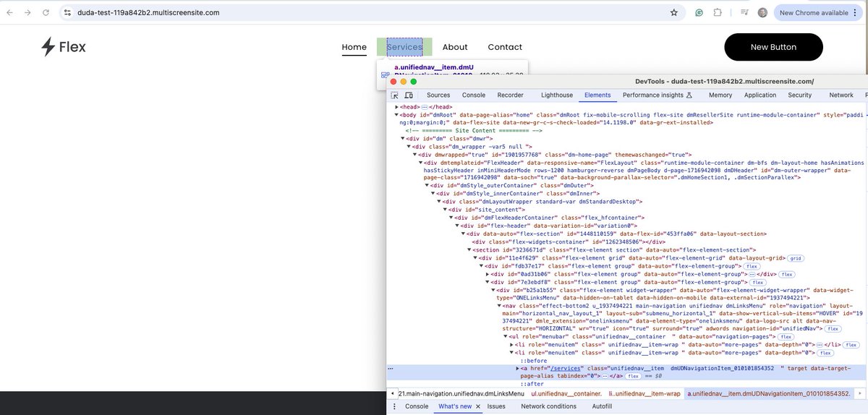Open the Memory tab
The height and width of the screenshot is (415, 868).
720,95
